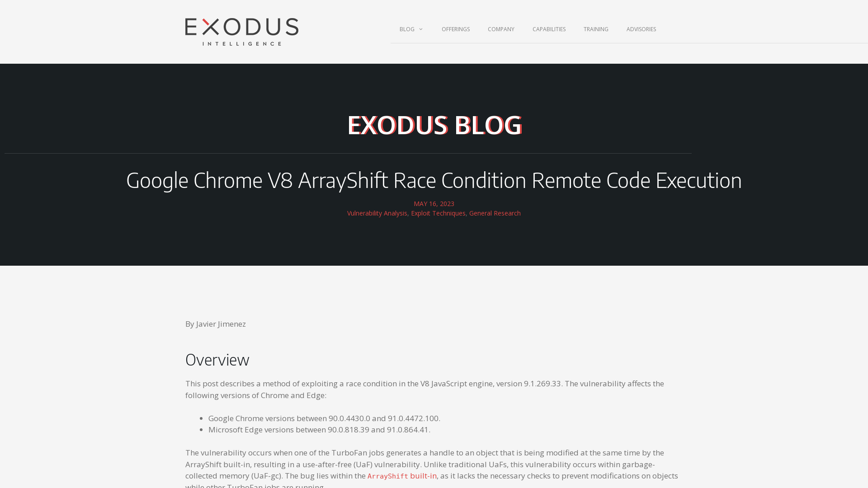
Task: Click the Exodus Intelligence logo icon
Action: point(241,32)
